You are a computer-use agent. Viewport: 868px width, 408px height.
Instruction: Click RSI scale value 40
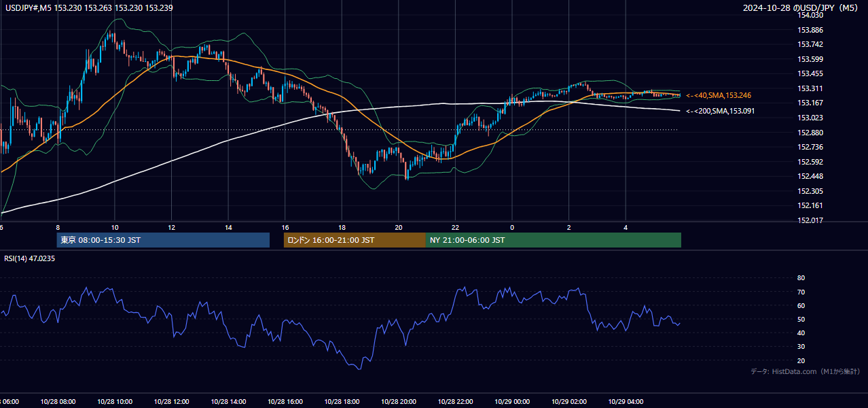click(801, 333)
